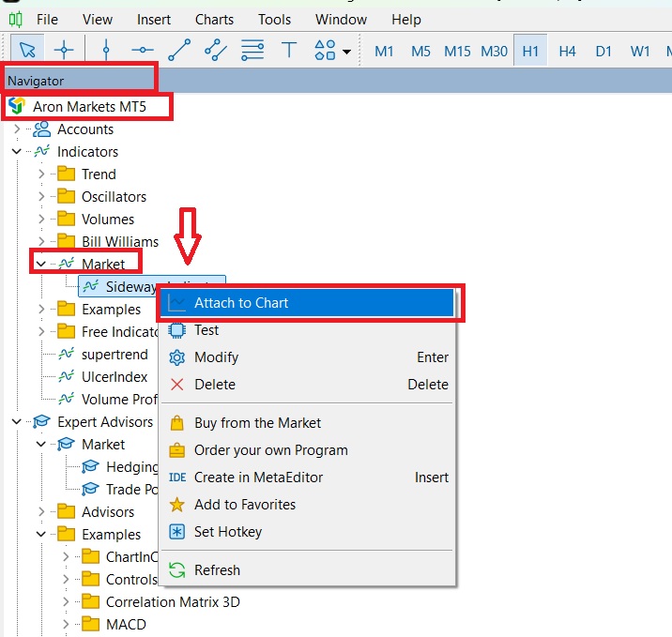The image size is (672, 637).
Task: Expand the Accounts node
Action: 17,129
